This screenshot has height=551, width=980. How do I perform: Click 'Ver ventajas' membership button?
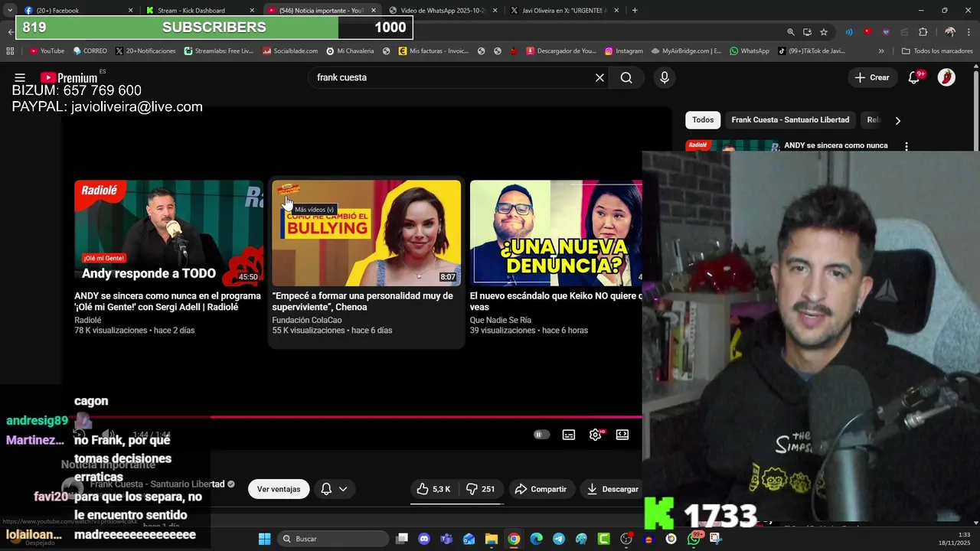pos(279,489)
